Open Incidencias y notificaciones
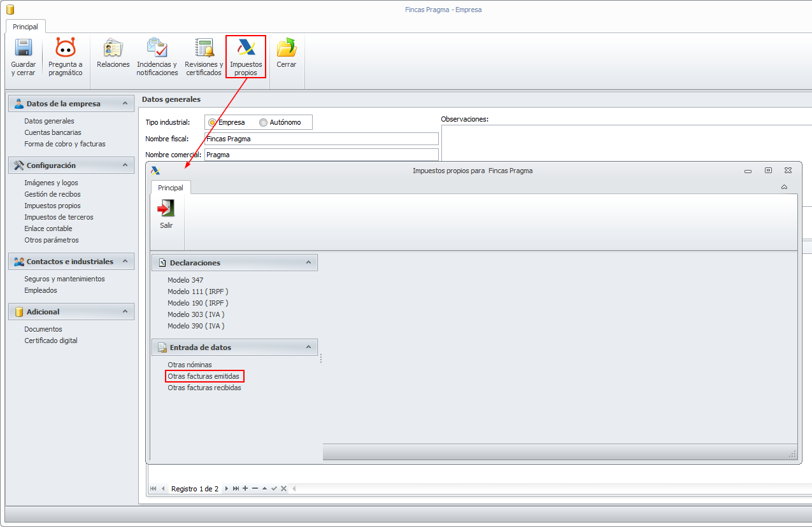Screen dimensions: 812x527 click(157, 57)
